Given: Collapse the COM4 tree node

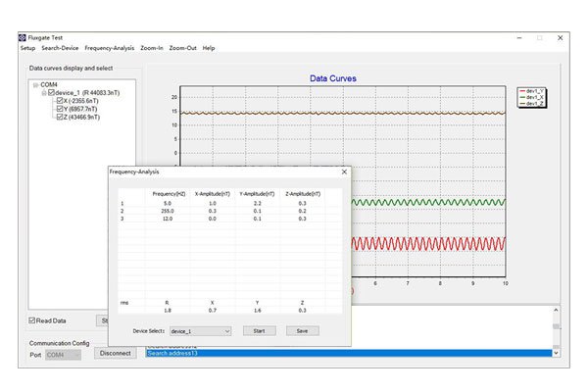Looking at the screenshot, I should point(34,84).
